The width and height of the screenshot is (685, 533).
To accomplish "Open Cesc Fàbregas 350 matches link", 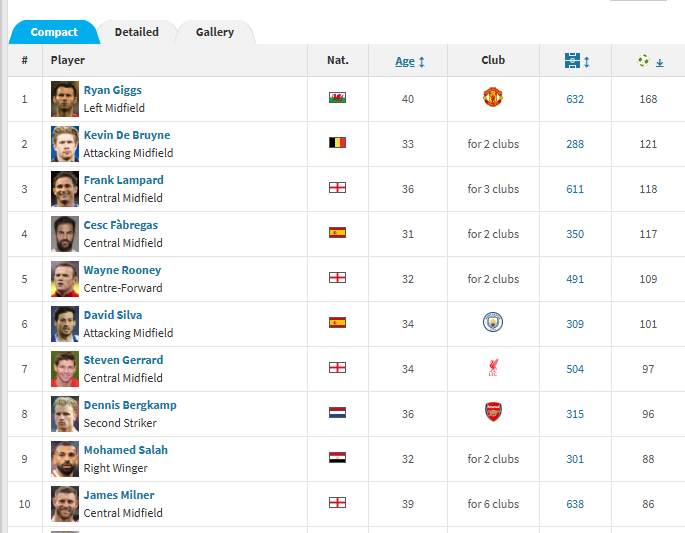I will (x=575, y=234).
